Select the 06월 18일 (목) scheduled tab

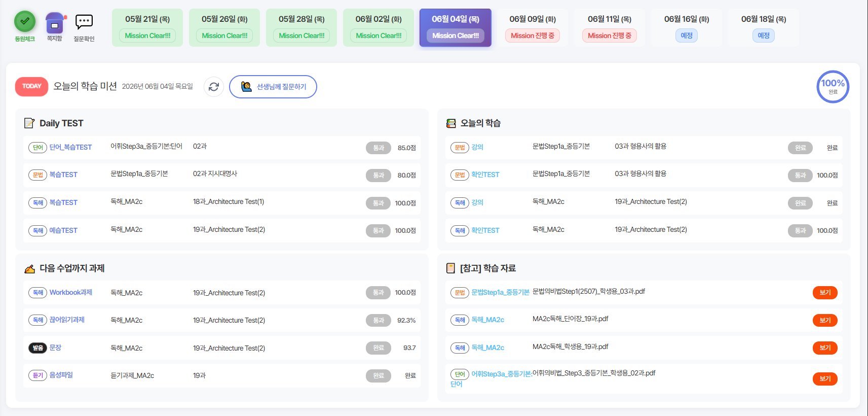[x=764, y=27]
